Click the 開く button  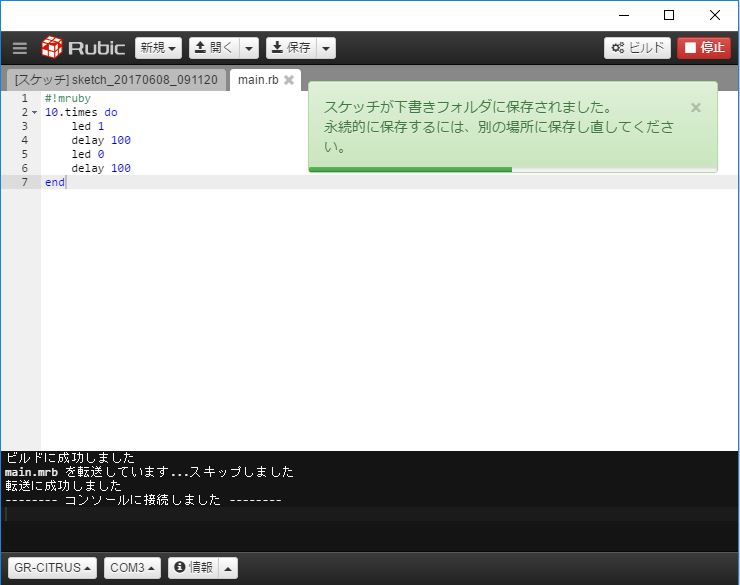(x=214, y=48)
